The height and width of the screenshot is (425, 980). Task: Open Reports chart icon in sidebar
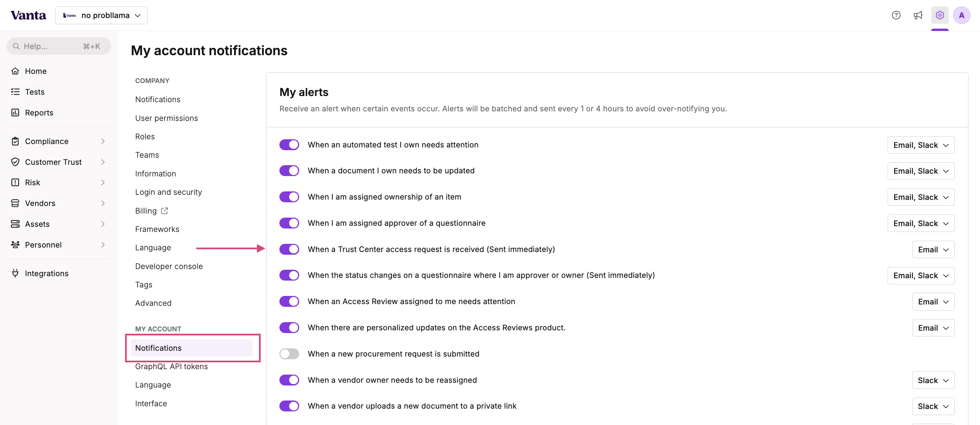(15, 112)
